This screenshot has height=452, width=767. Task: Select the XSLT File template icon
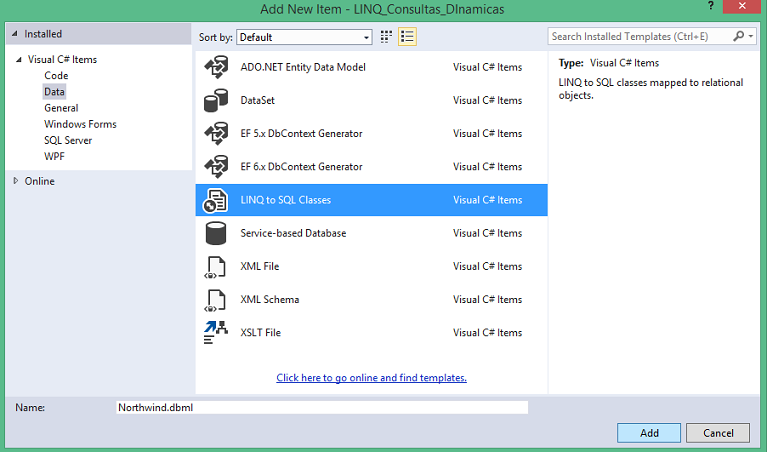[x=216, y=333]
